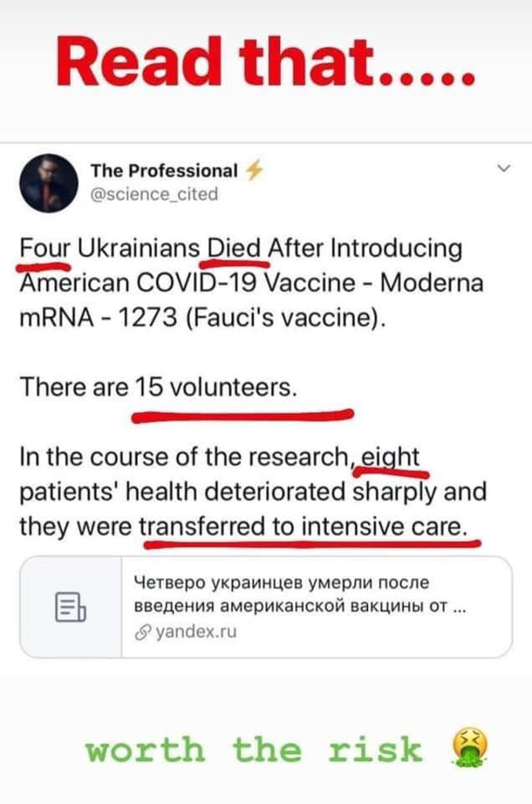Click The Professional display name
Viewport: 532px width, 804px height.
click(x=163, y=170)
